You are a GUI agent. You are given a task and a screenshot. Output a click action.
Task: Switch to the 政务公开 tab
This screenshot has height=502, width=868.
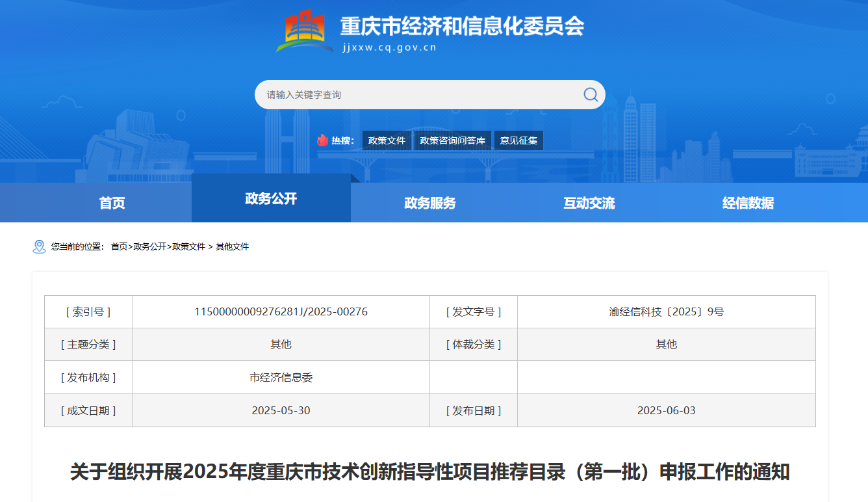[271, 199]
